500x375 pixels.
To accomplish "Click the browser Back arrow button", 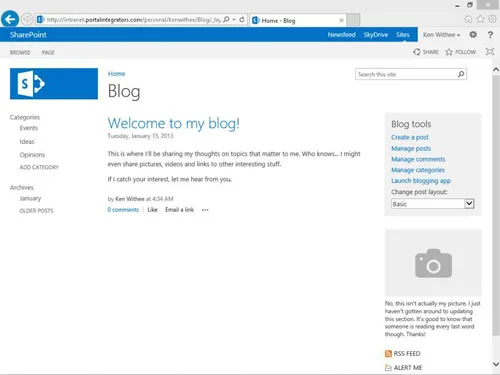I will tap(10, 19).
